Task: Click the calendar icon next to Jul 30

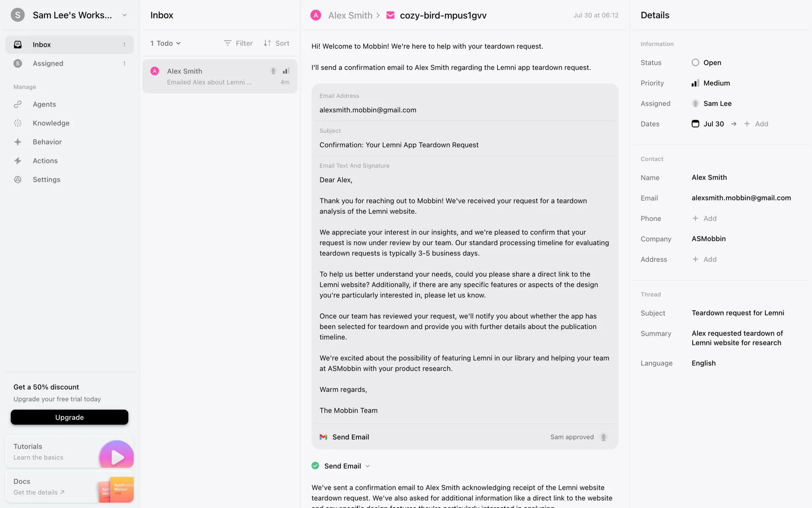Action: pos(695,124)
